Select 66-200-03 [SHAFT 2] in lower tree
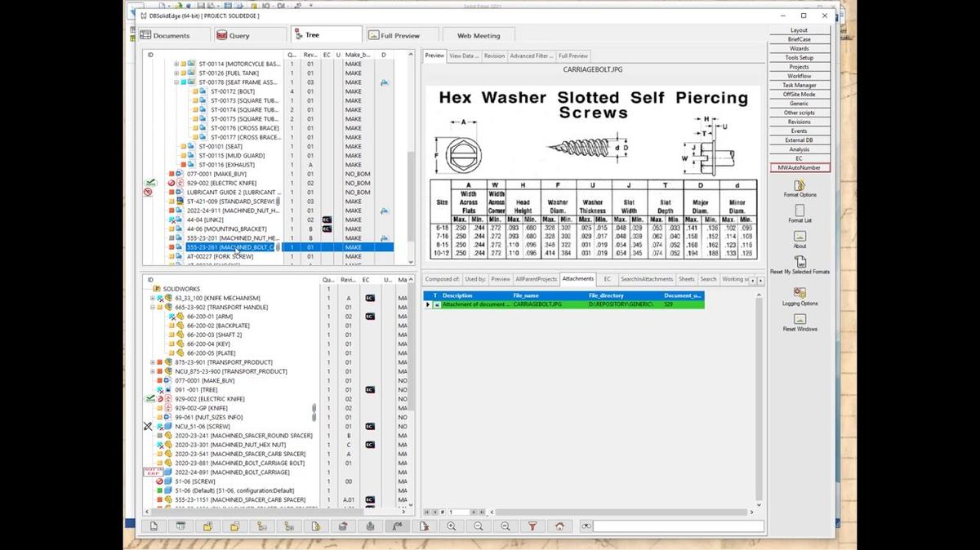The width and height of the screenshot is (980, 550). pyautogui.click(x=214, y=335)
